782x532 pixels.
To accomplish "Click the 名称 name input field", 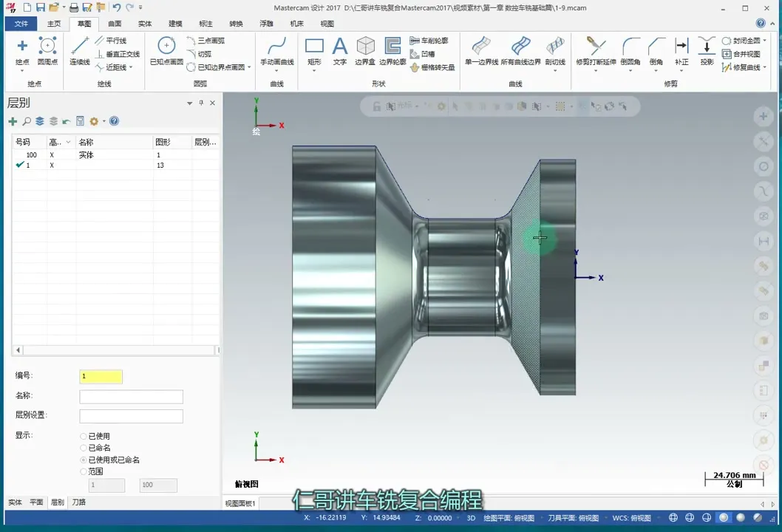I will coord(131,397).
